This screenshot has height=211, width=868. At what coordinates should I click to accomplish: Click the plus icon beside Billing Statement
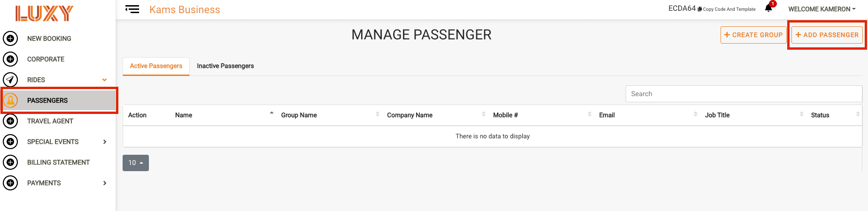point(10,162)
